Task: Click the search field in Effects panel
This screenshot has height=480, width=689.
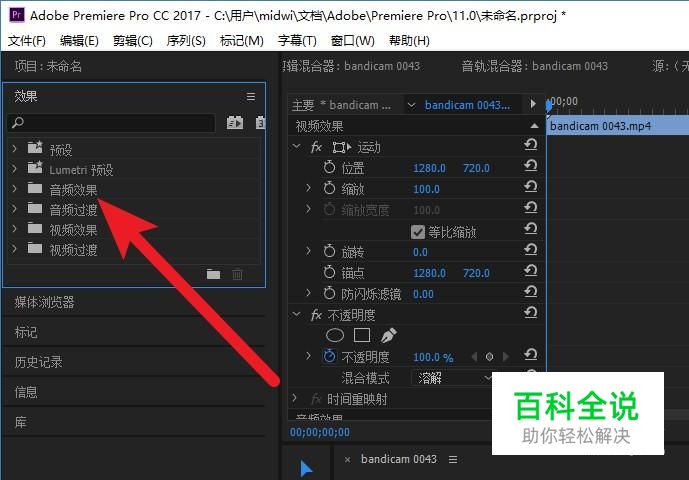Action: 111,123
